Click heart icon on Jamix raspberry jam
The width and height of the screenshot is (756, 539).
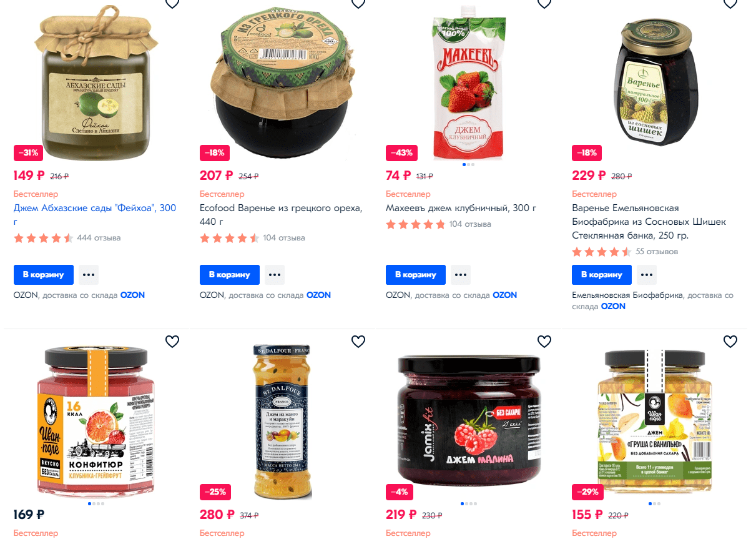point(544,341)
